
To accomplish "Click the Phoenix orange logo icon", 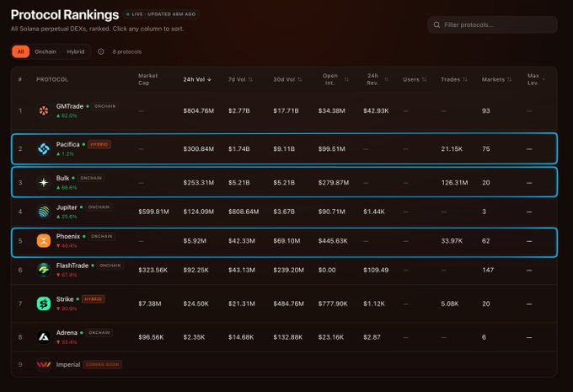I will click(44, 240).
